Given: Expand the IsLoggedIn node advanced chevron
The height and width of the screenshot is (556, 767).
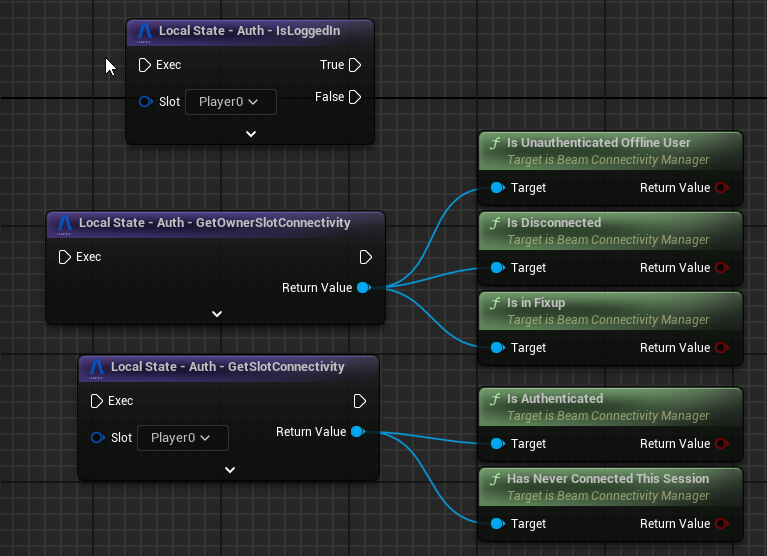Looking at the screenshot, I should (251, 133).
